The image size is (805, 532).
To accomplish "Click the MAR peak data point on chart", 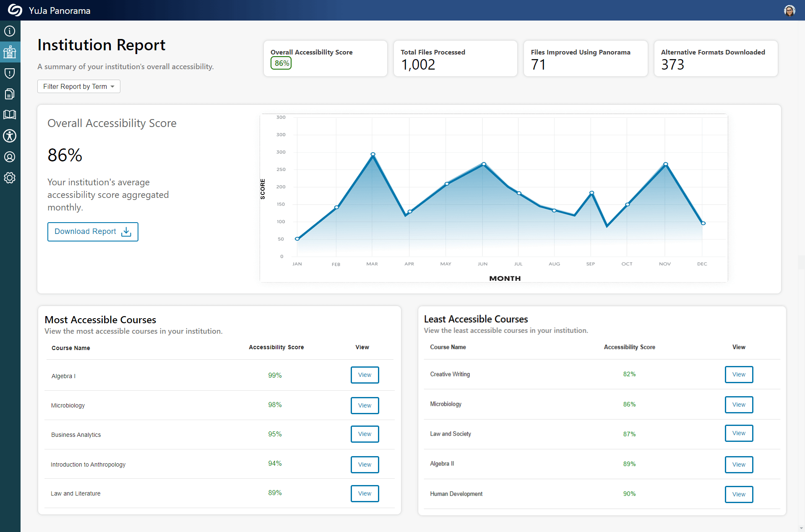I will pos(373,154).
